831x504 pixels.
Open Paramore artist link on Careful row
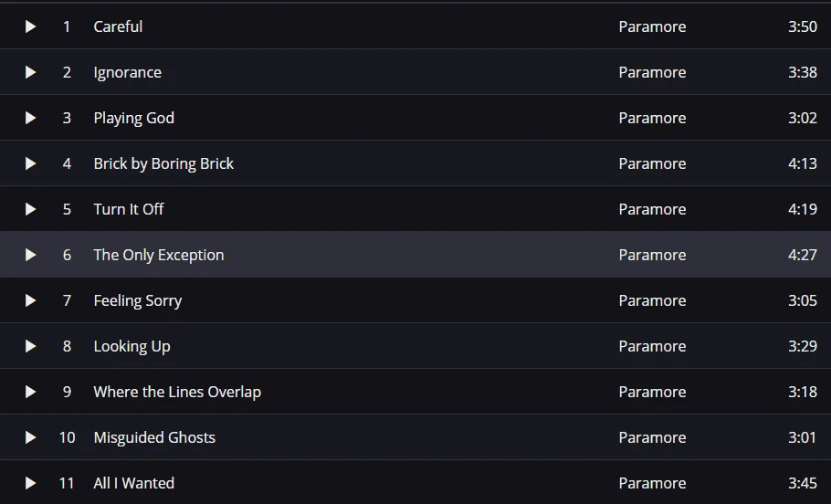pyautogui.click(x=652, y=26)
